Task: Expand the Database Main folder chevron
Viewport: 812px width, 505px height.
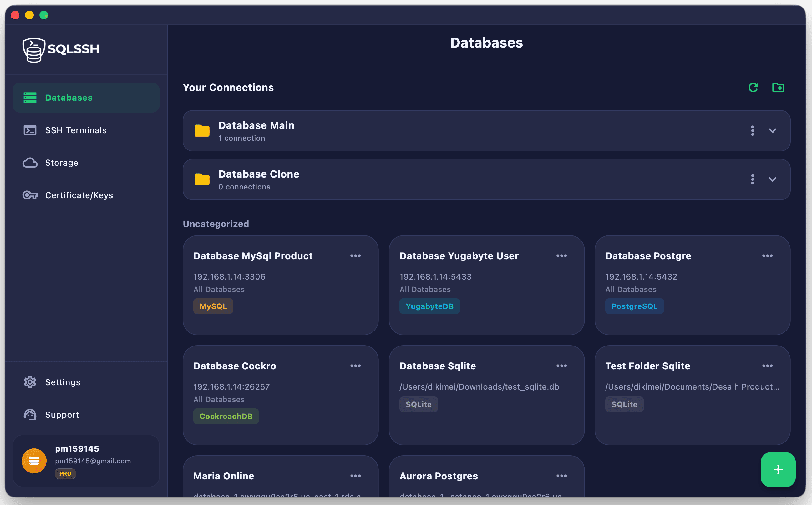Action: tap(772, 131)
